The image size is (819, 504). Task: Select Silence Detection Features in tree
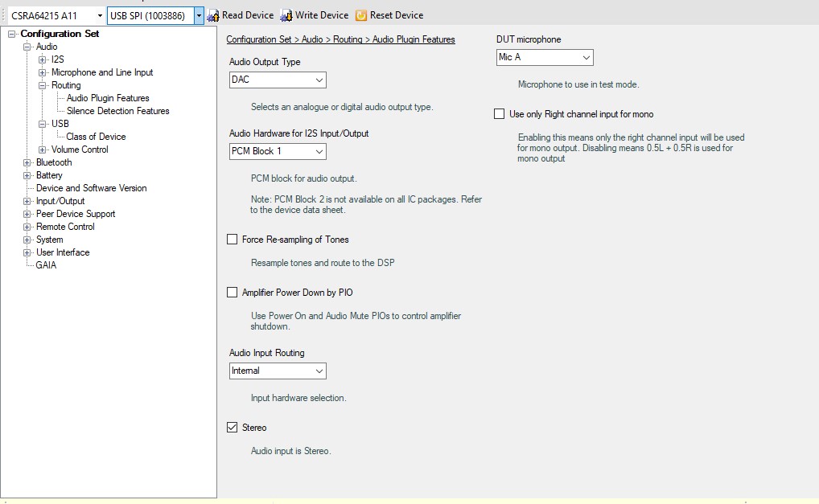click(117, 111)
